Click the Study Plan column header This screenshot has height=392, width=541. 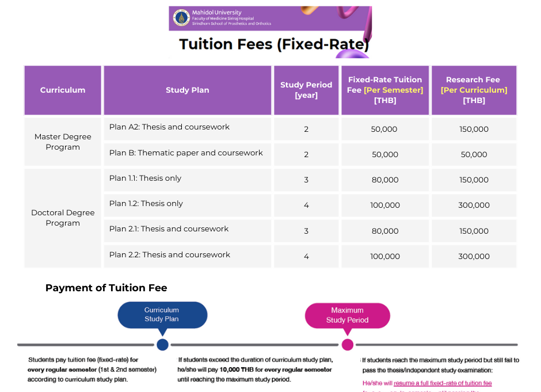(187, 90)
